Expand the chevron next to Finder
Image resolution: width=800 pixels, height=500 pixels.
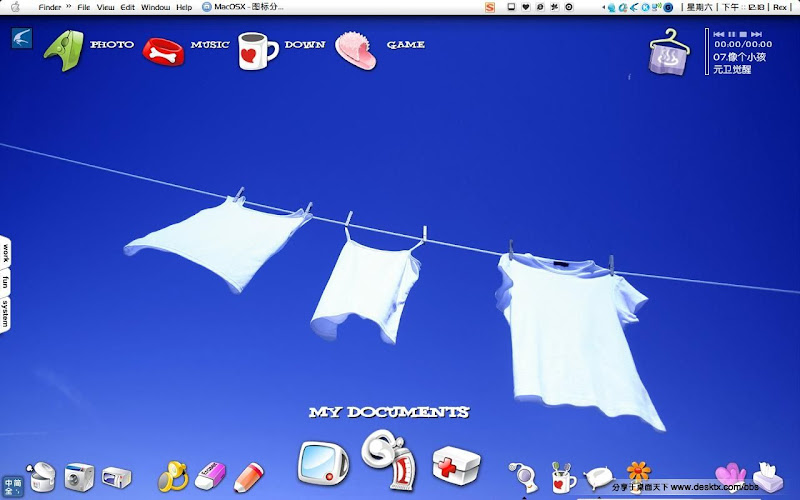[x=68, y=7]
